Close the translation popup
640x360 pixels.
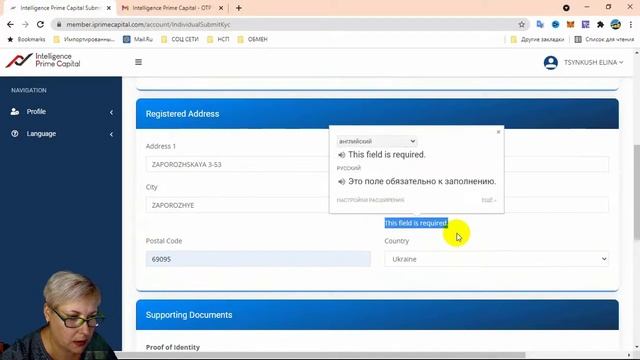coord(498,132)
